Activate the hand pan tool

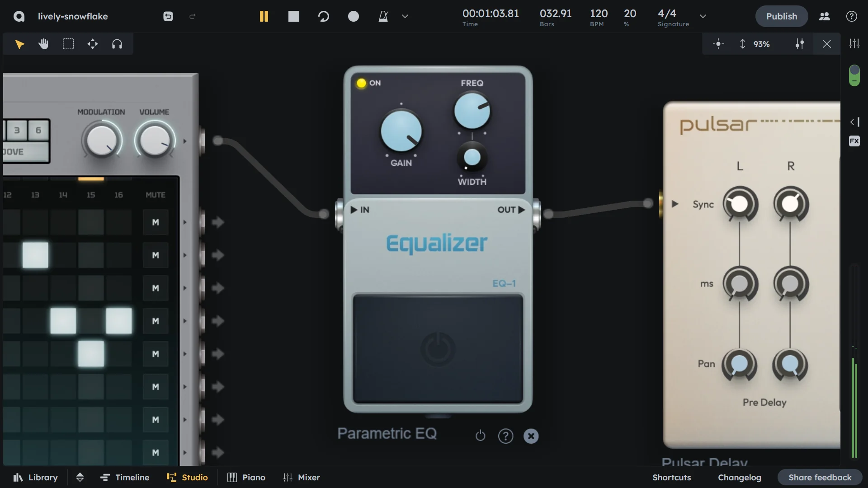click(x=43, y=44)
